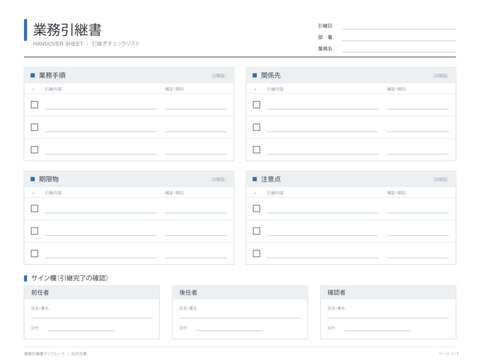Tick the second checkbox under 業務手順

point(34,127)
